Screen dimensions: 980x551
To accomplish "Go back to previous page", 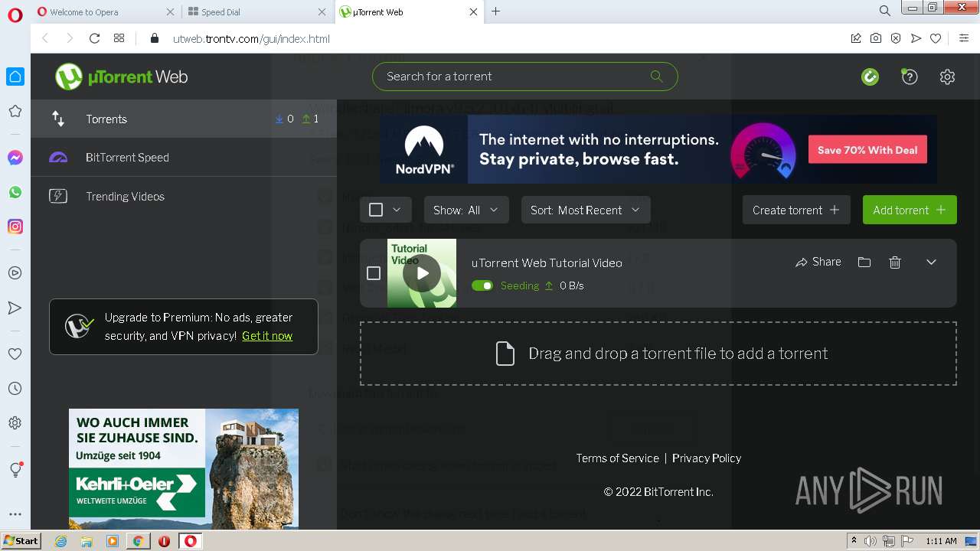I will tap(45, 38).
